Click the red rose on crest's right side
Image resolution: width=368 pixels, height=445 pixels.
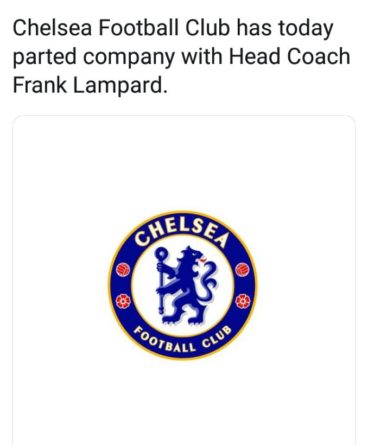point(242,301)
